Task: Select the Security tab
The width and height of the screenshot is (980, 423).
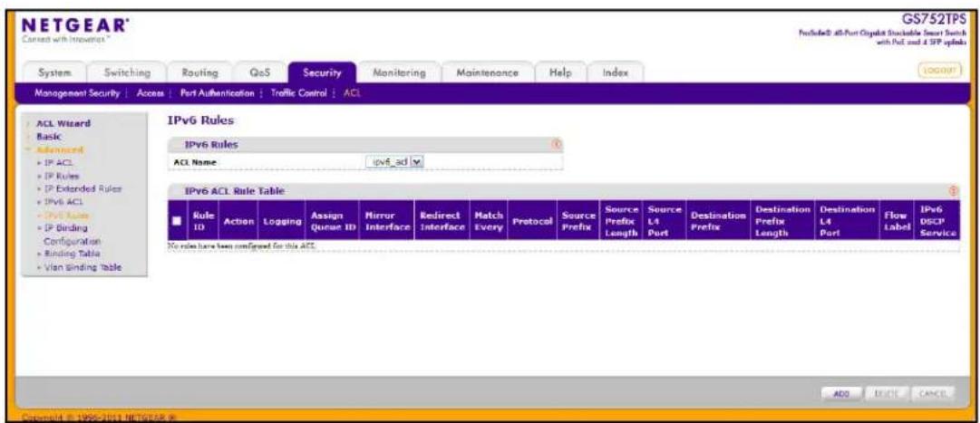Action: tap(322, 72)
